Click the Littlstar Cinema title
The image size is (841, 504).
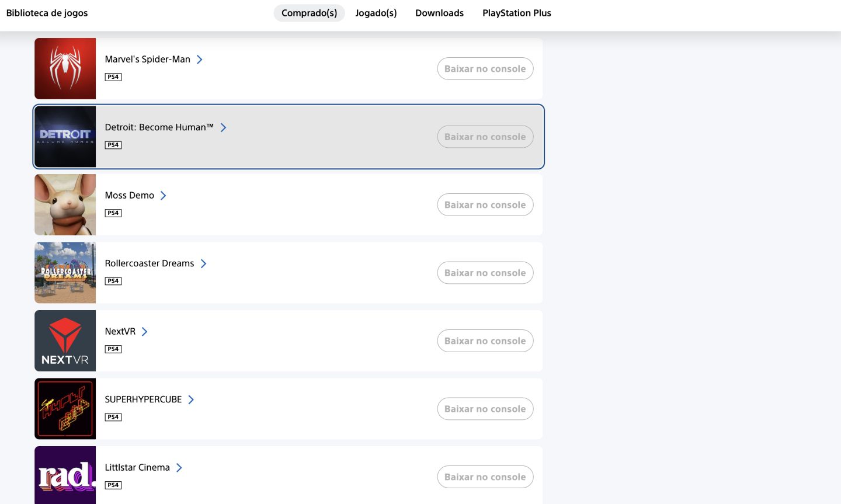pyautogui.click(x=137, y=467)
